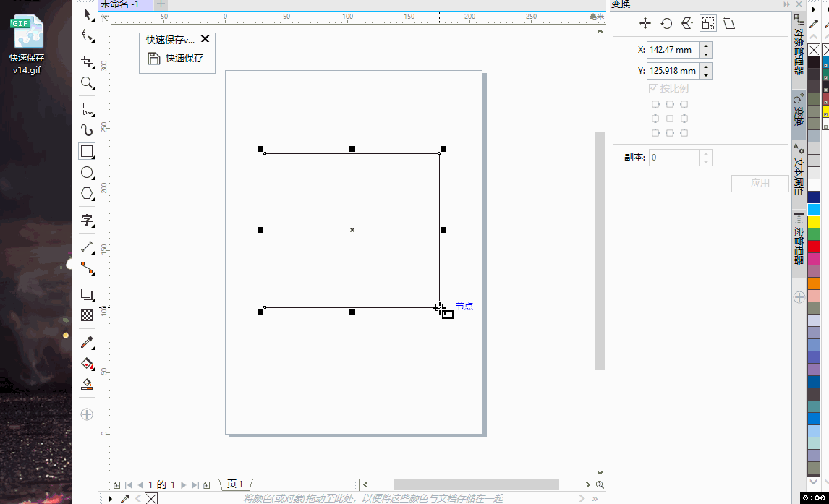Select the Shape edit tool

coord(88,36)
